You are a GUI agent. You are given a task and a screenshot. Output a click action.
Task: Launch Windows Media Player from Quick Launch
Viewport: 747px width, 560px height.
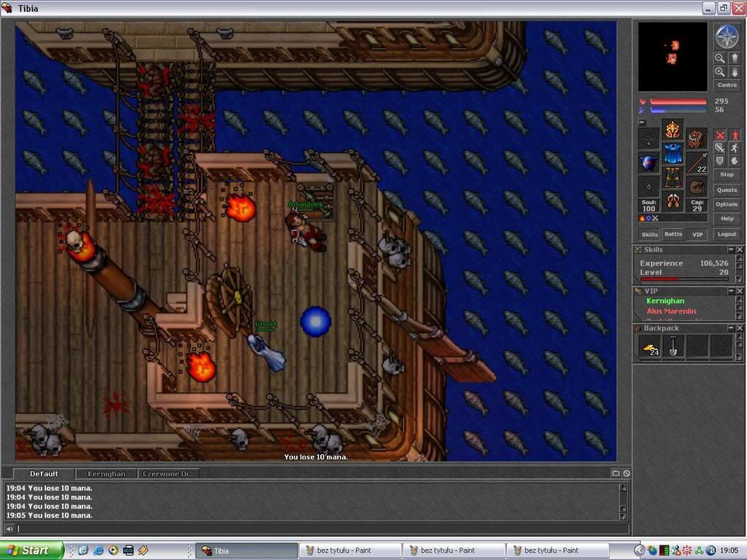[x=113, y=551]
